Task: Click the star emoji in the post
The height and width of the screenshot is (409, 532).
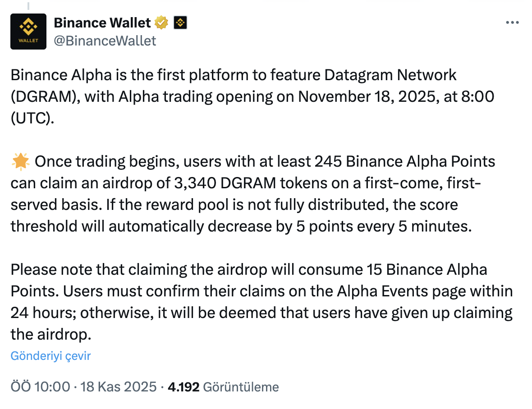Action: [21, 162]
